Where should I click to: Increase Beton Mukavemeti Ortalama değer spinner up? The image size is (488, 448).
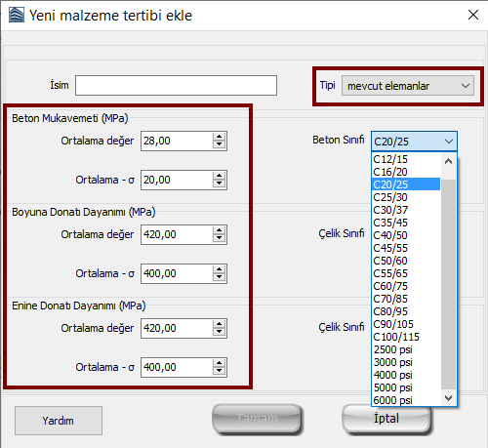point(219,137)
